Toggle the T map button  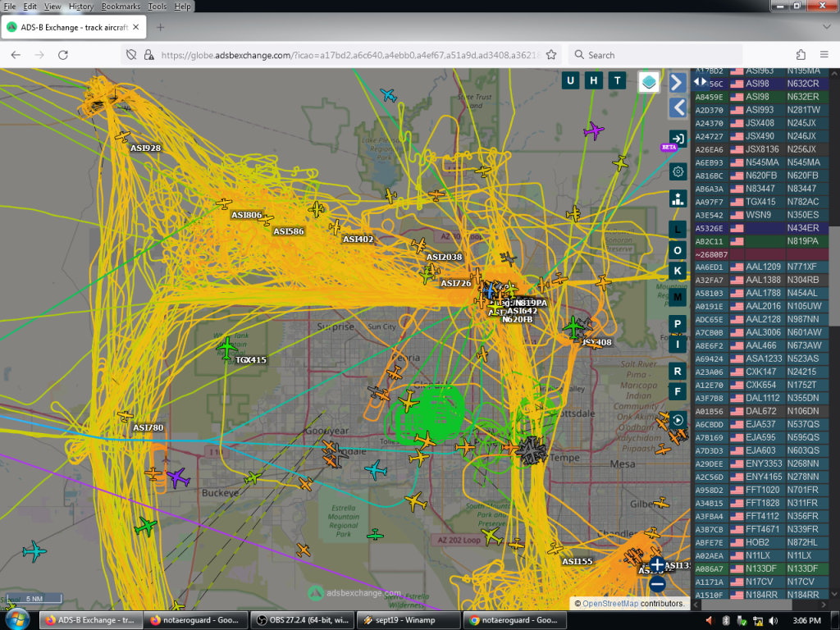point(617,81)
